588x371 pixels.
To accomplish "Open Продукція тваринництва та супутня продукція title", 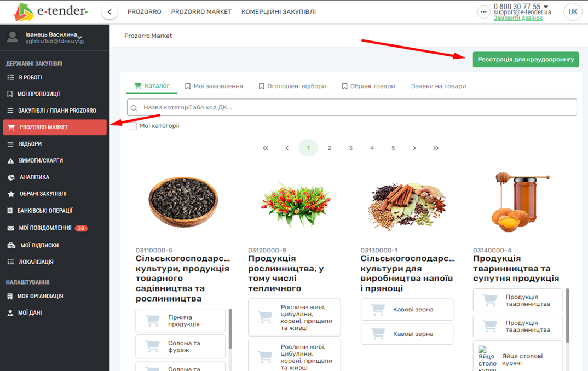I will click(516, 268).
